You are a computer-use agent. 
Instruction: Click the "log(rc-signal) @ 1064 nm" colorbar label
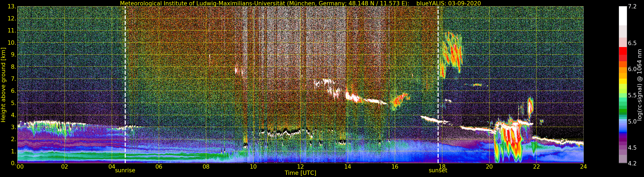[x=640, y=85]
